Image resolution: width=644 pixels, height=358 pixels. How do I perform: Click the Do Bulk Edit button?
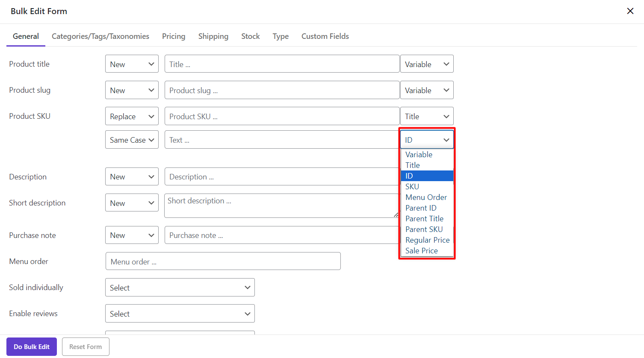(32, 347)
